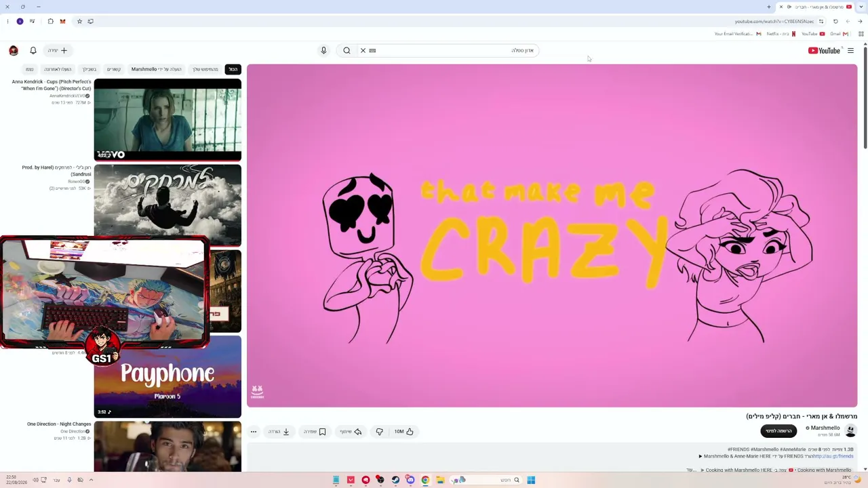Download the video
Viewport: 868px width, 488px height.
pos(279,432)
